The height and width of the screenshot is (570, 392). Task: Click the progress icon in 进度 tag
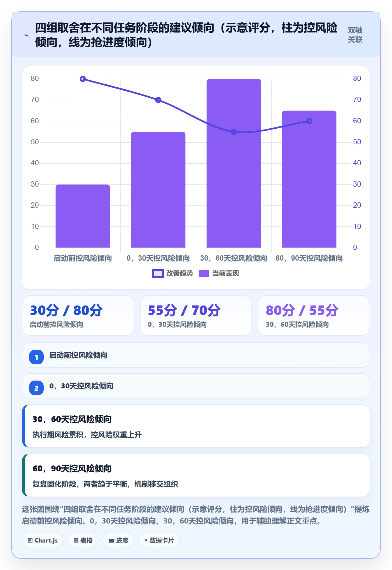tap(111, 541)
